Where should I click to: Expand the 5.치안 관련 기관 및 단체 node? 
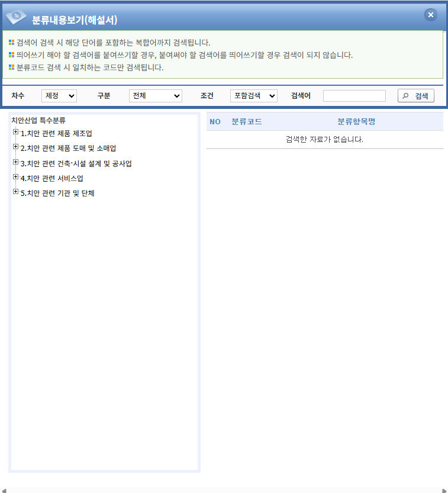(15, 192)
